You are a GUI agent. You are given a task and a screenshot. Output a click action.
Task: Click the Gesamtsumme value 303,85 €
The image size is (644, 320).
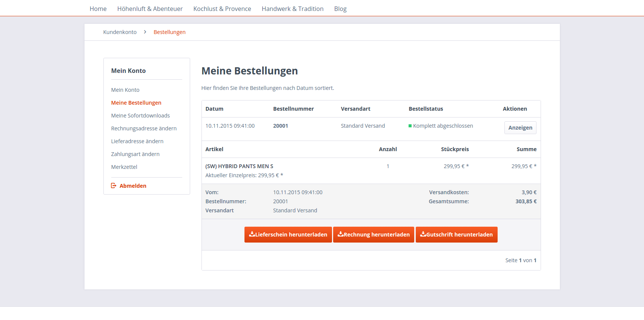(x=526, y=201)
